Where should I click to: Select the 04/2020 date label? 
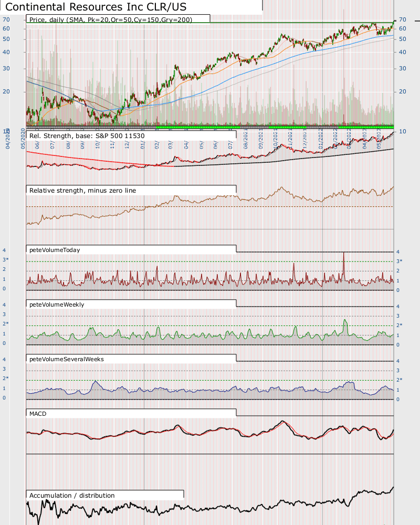pyautogui.click(x=8, y=139)
